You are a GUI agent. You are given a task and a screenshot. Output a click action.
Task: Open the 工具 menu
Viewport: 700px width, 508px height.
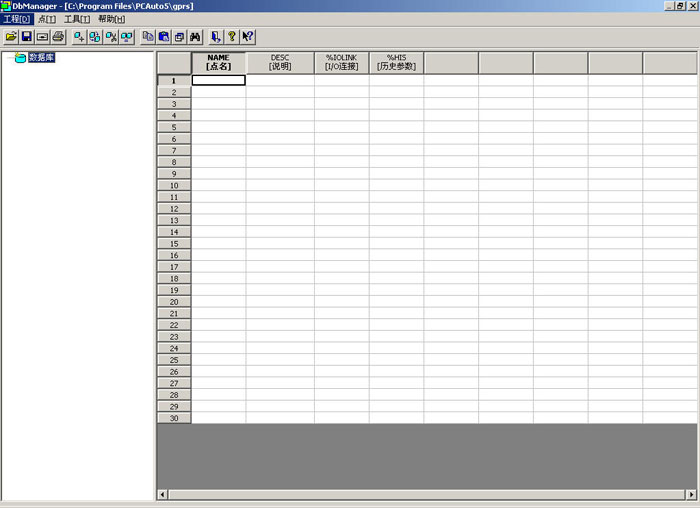76,19
